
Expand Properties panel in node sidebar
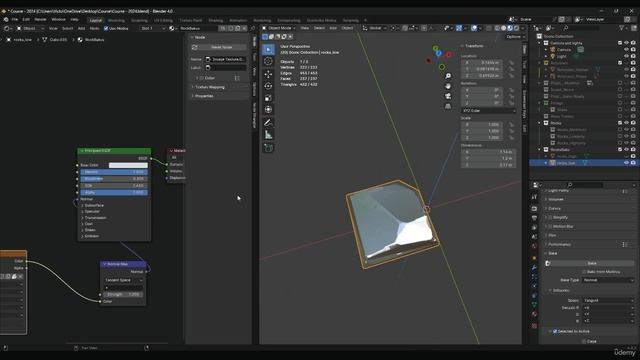[204, 96]
